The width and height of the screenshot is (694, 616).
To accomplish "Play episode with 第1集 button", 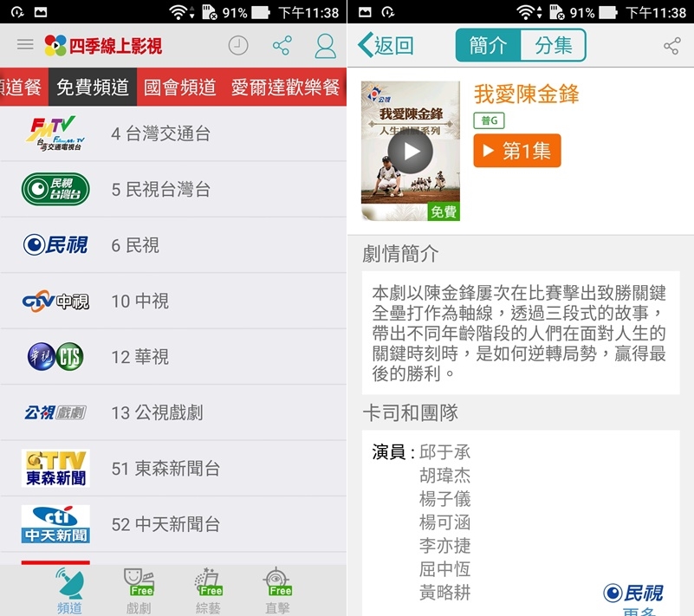I will (x=517, y=151).
